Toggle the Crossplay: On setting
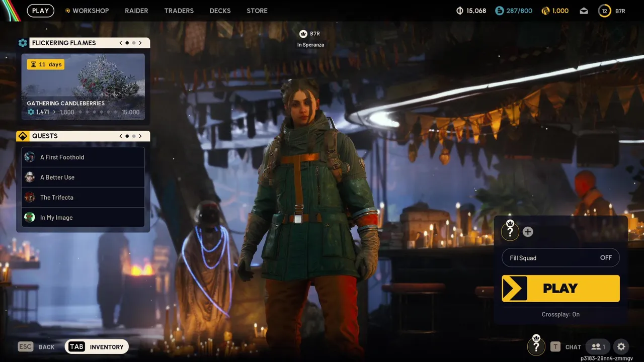 click(x=560, y=314)
